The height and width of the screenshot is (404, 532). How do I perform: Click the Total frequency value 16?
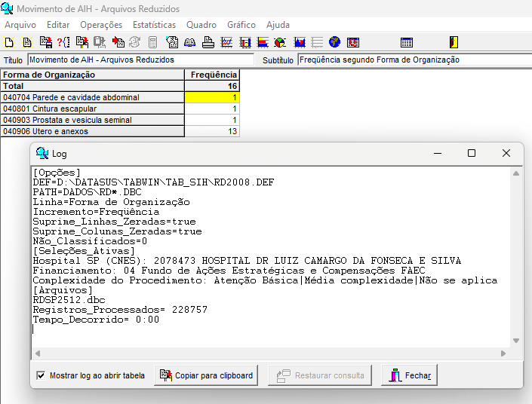[x=212, y=86]
